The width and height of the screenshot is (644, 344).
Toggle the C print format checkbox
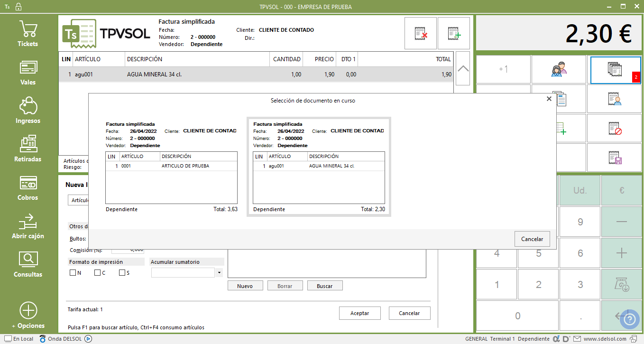97,273
